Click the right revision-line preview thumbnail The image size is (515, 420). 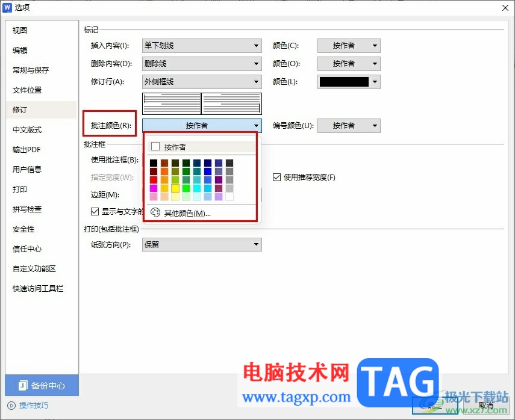point(231,103)
